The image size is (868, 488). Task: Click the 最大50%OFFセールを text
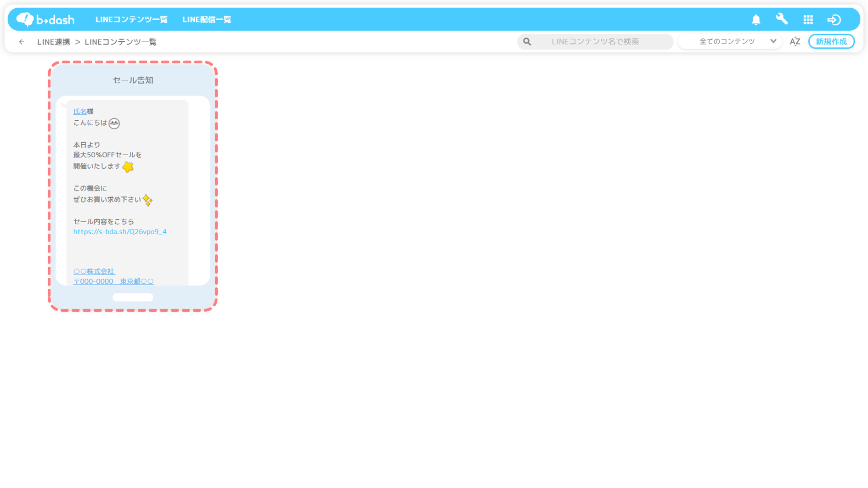point(107,155)
